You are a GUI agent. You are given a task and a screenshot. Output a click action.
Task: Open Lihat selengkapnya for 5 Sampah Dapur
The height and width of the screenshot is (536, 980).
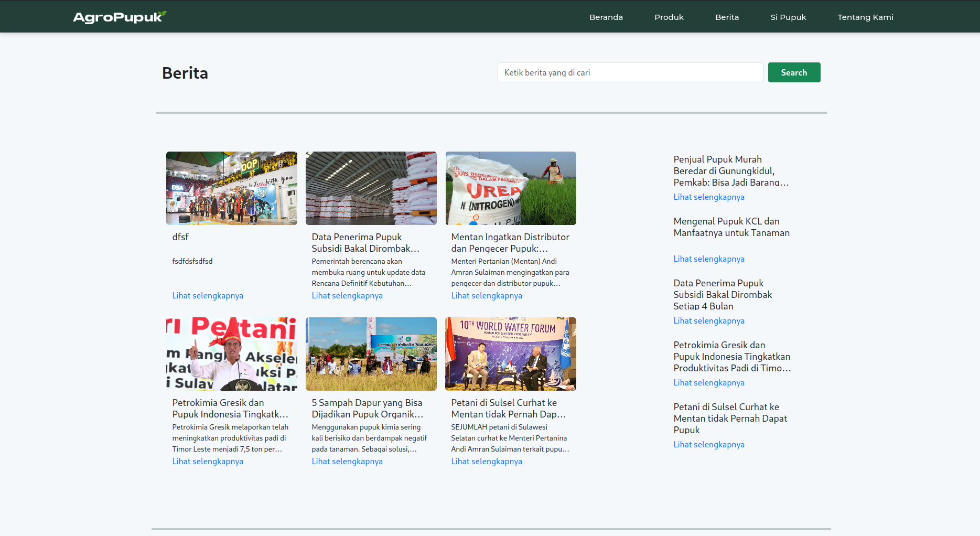pos(347,462)
